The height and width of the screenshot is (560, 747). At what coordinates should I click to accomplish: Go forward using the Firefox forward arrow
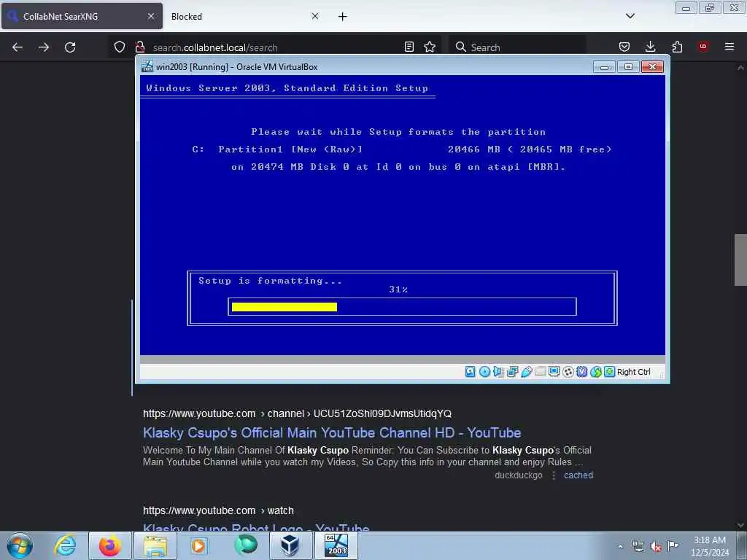pos(44,47)
